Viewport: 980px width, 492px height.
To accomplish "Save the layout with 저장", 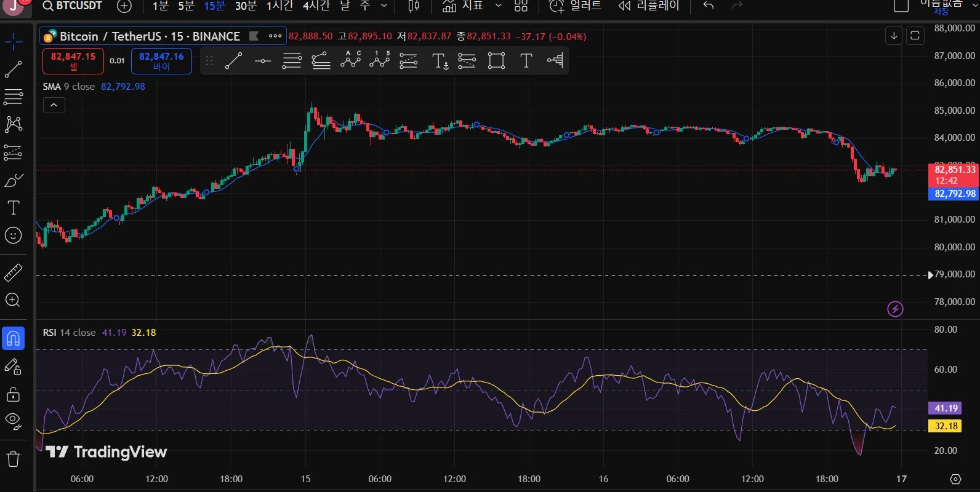I will [941, 12].
